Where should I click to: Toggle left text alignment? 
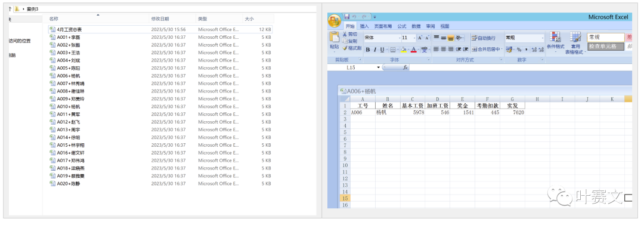point(436,49)
